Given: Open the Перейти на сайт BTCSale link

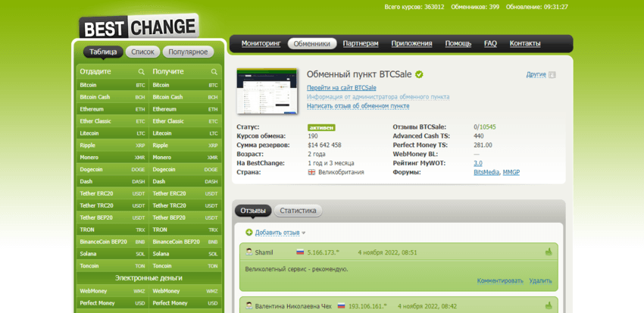Looking at the screenshot, I should click(x=341, y=88).
